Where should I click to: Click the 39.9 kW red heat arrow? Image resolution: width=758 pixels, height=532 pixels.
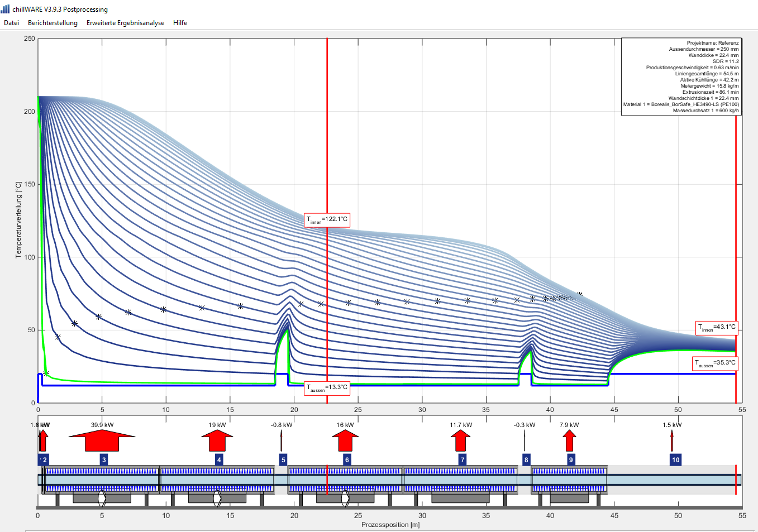[x=102, y=440]
